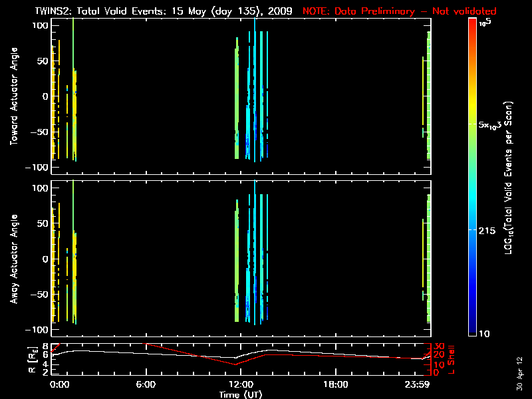
Task: Select the 'Time (UT)' axis label
Action: point(240,394)
